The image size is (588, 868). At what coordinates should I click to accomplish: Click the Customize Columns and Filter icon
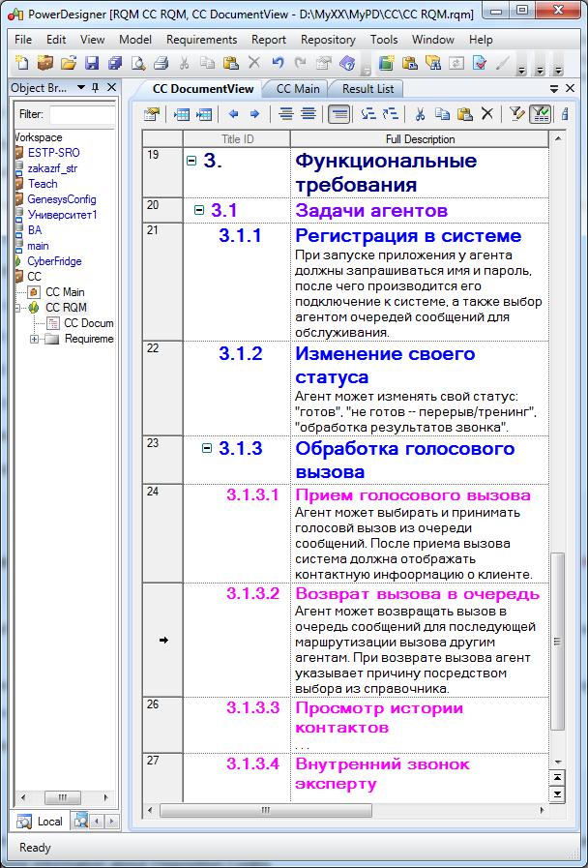(516, 114)
